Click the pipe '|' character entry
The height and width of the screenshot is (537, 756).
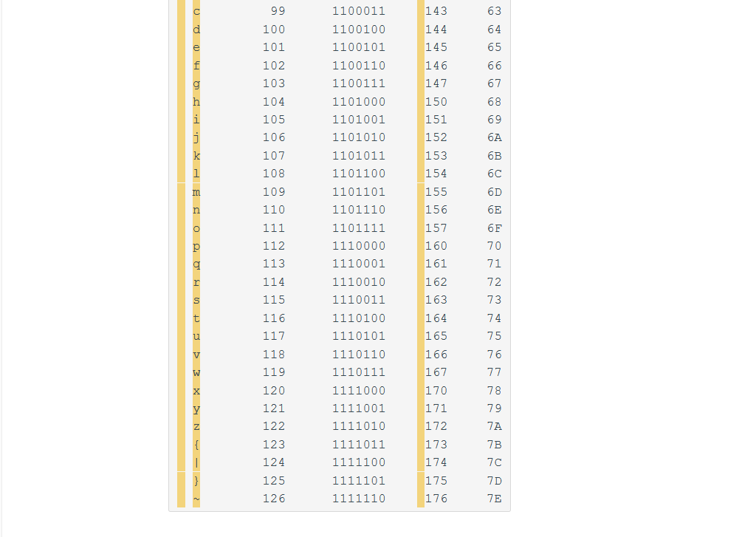coord(196,462)
